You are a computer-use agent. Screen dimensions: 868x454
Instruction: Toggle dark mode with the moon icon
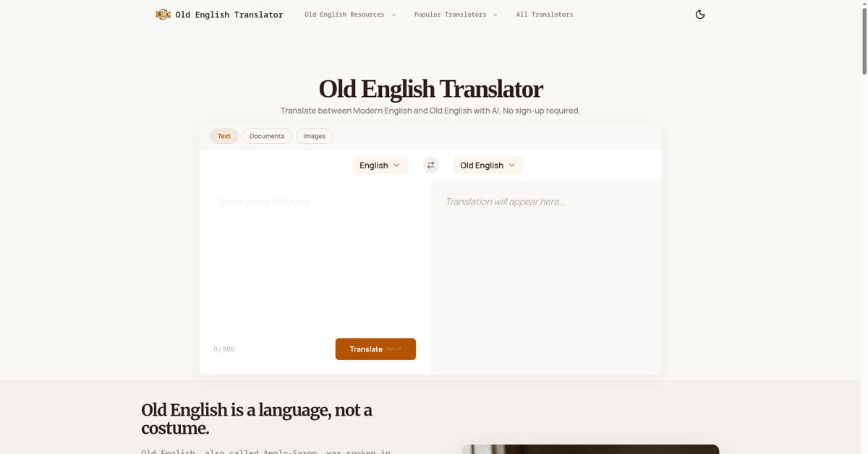700,14
